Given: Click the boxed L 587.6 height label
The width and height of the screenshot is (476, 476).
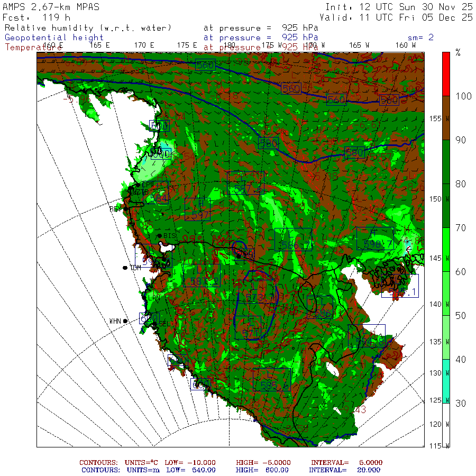Looking at the screenshot, I should point(245,183).
